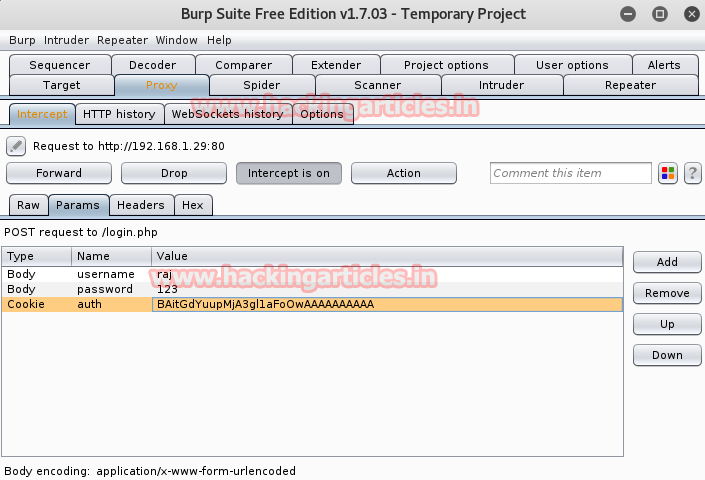Viewport: 705px width, 480px height.
Task: Open the highlight color picker icon
Action: click(668, 173)
